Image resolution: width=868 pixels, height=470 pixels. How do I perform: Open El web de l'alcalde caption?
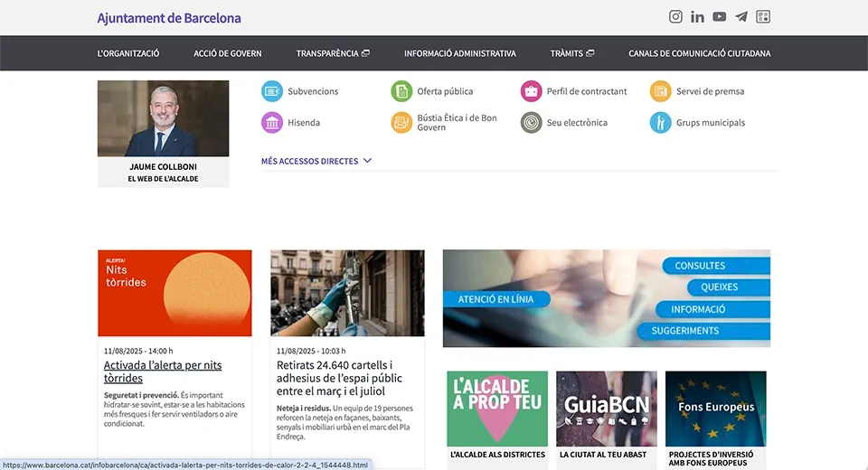pos(164,179)
